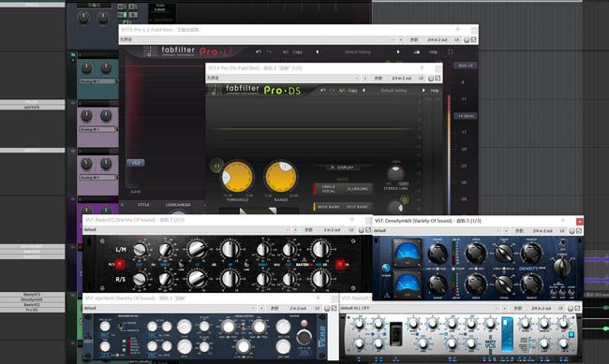Redo in the FabFilter Pro-DS header
The width and height of the screenshot is (609, 364).
(x=333, y=90)
